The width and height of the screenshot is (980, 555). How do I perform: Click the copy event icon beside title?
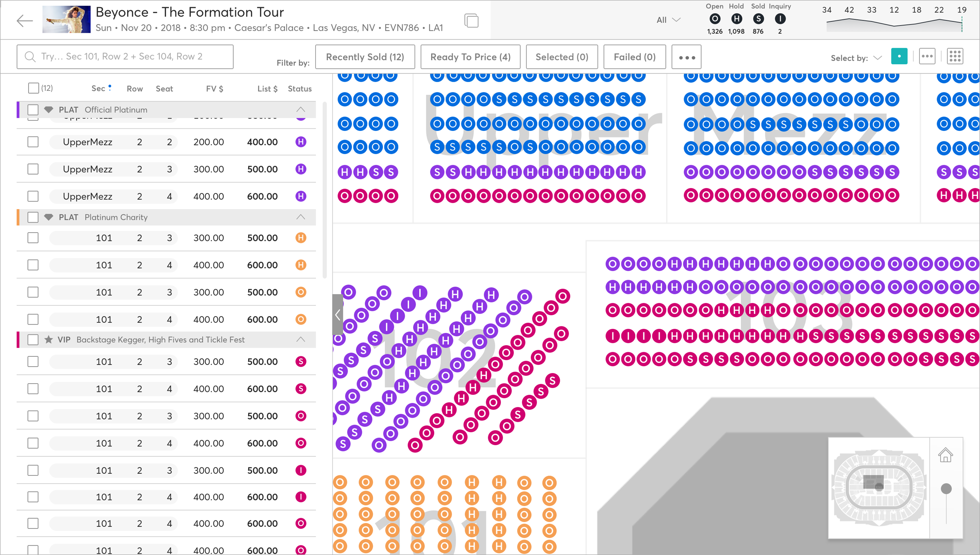471,21
